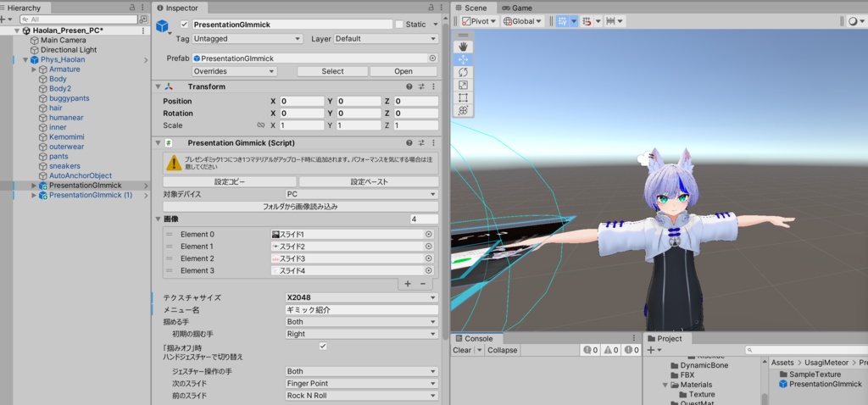Select the Rotate tool
Screen dimensions: 868x405
click(x=464, y=73)
